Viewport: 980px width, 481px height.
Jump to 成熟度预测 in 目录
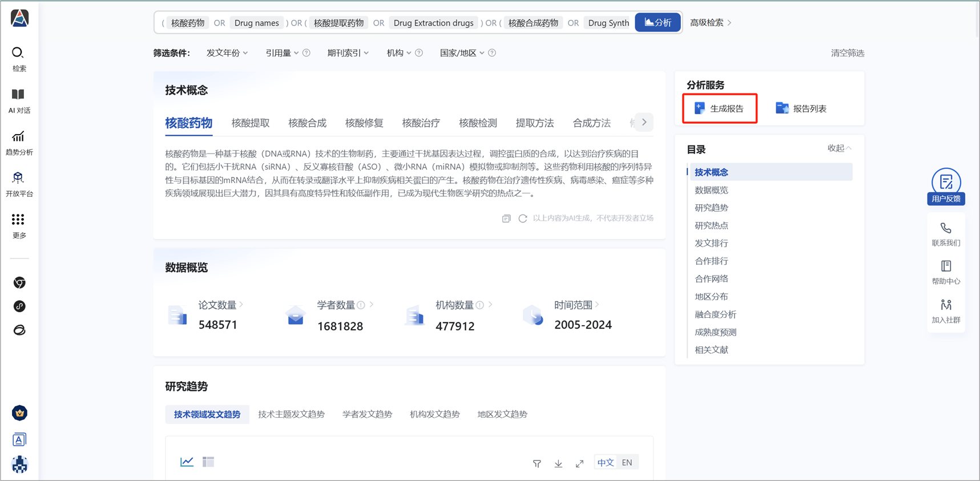(x=715, y=332)
